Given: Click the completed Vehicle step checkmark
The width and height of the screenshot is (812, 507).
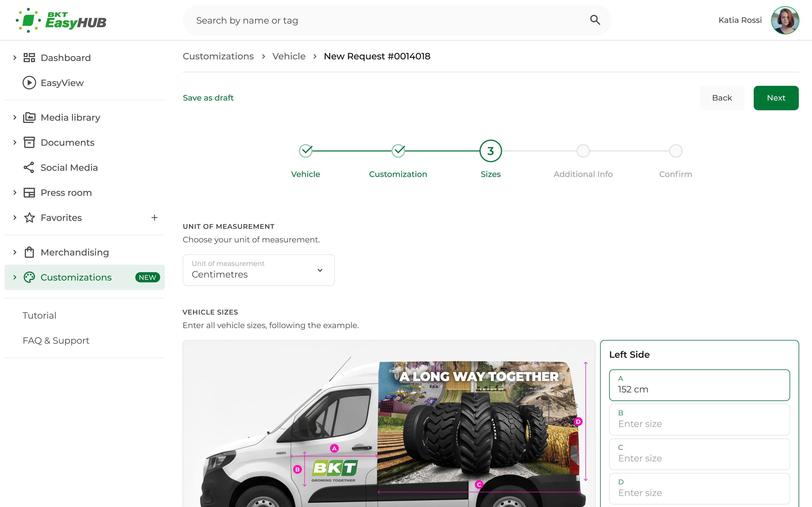Looking at the screenshot, I should point(305,151).
